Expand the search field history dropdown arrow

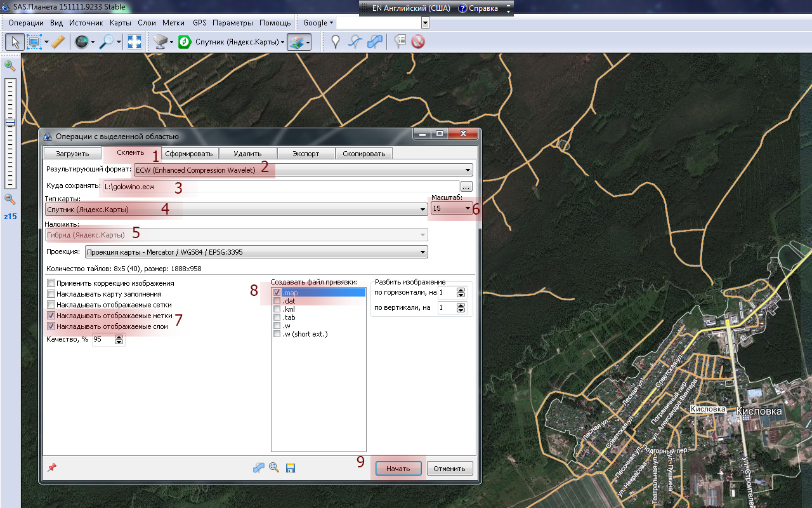(x=425, y=23)
